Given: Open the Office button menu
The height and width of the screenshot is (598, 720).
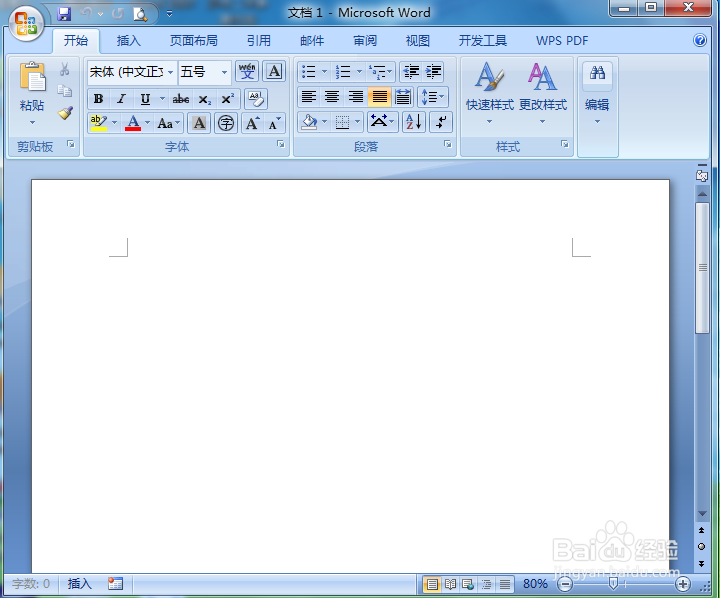Looking at the screenshot, I should [x=26, y=24].
